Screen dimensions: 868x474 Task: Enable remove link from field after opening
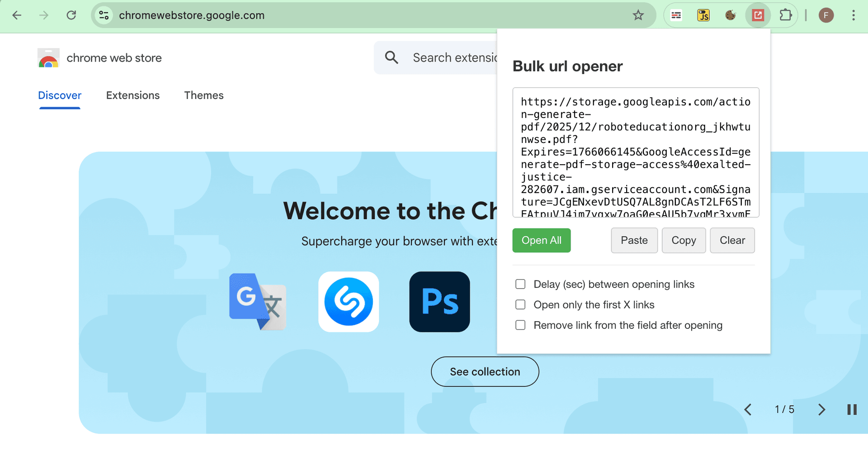520,325
